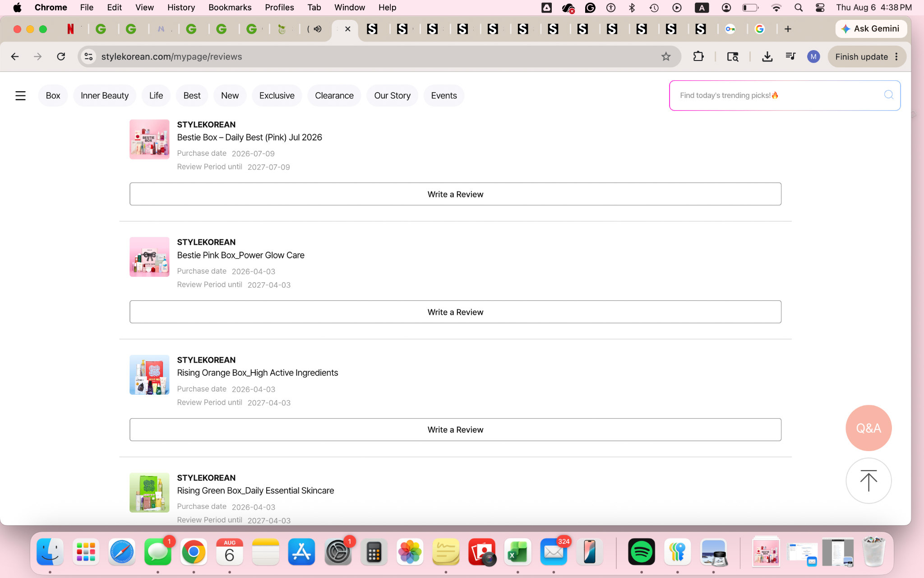Screen dimensions: 924x578
Task: Open Chrome downloads
Action: pyautogui.click(x=767, y=56)
